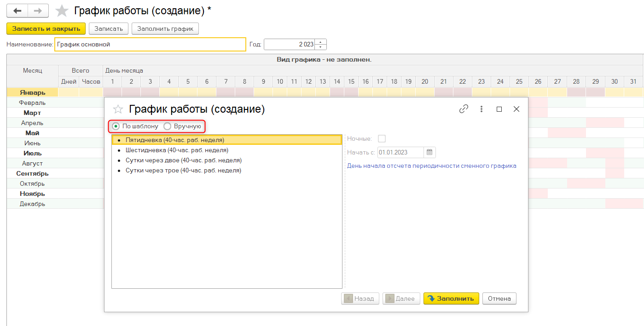Copy link using the chain icon
This screenshot has height=326, width=644.
pos(464,109)
